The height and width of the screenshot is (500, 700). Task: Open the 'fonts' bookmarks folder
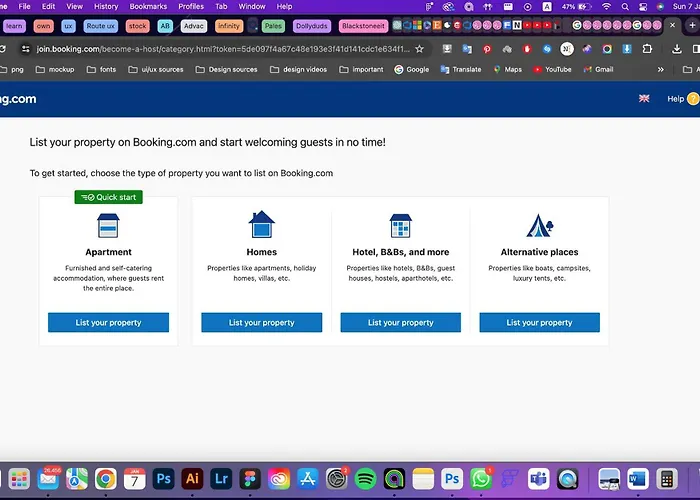point(101,70)
